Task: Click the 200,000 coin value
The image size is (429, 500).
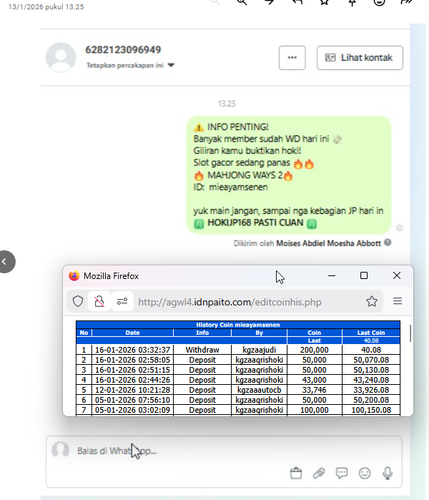Action: coord(314,350)
